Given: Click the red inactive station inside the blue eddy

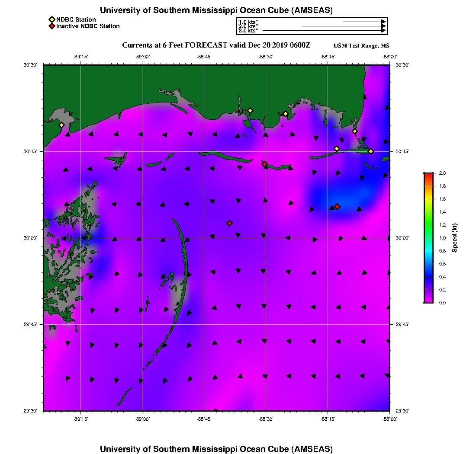Looking at the screenshot, I should [x=337, y=207].
